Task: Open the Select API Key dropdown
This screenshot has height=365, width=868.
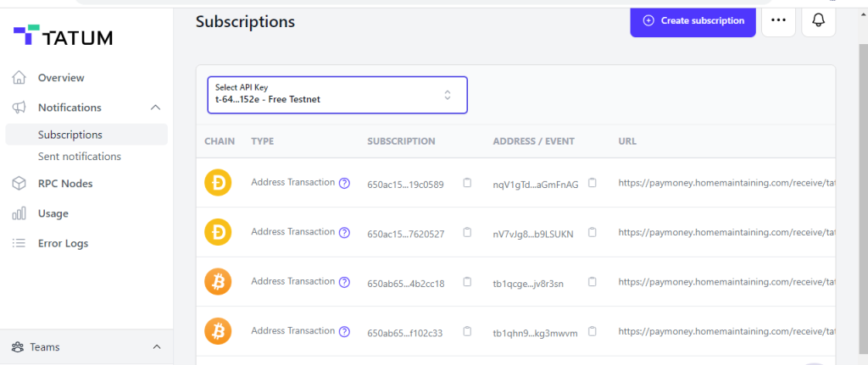Action: tap(337, 95)
